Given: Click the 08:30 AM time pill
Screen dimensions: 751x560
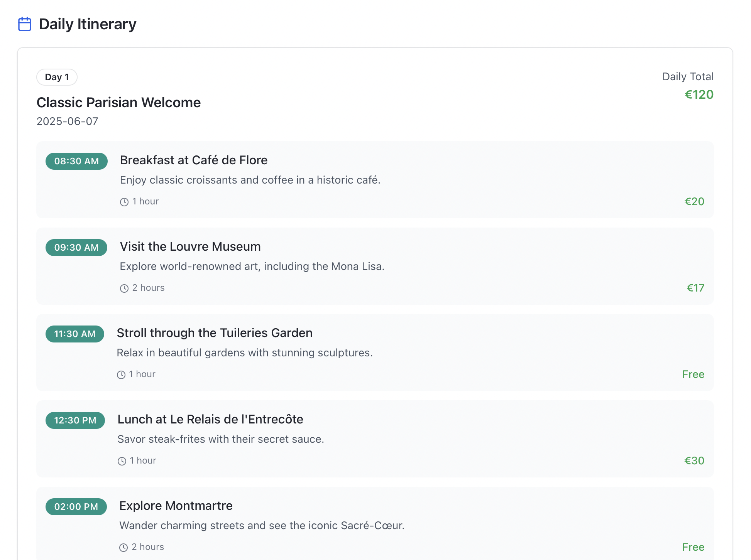Looking at the screenshot, I should coord(76,161).
